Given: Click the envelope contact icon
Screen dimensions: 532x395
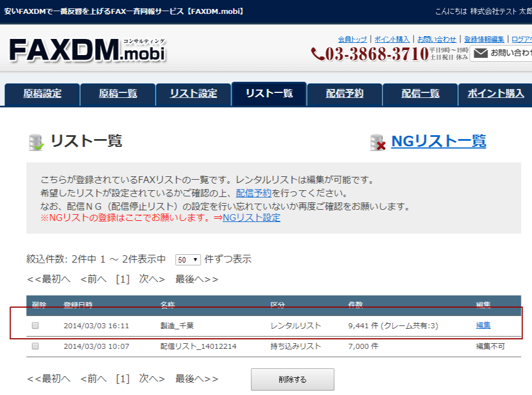Looking at the screenshot, I should point(481,53).
